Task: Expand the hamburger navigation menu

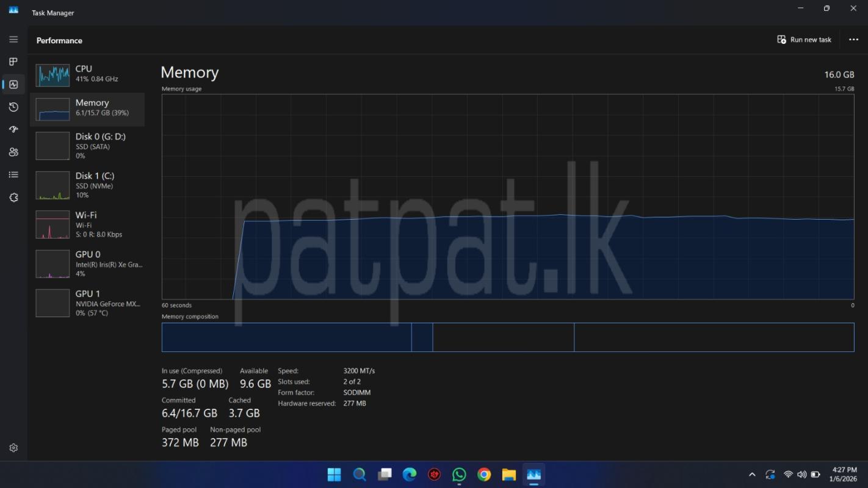Action: [13, 39]
